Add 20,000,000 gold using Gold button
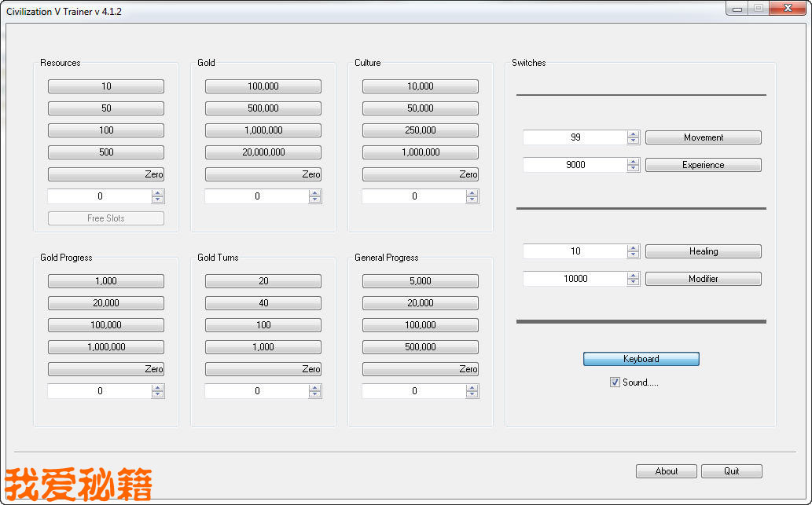Screen dimensions: 812x505 pyautogui.click(x=263, y=152)
